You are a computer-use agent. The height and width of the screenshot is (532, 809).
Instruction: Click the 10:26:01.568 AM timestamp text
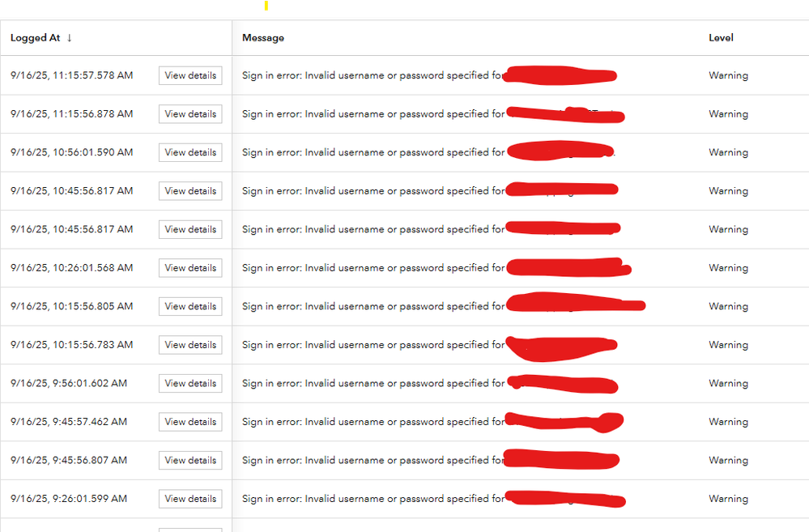[x=72, y=268]
